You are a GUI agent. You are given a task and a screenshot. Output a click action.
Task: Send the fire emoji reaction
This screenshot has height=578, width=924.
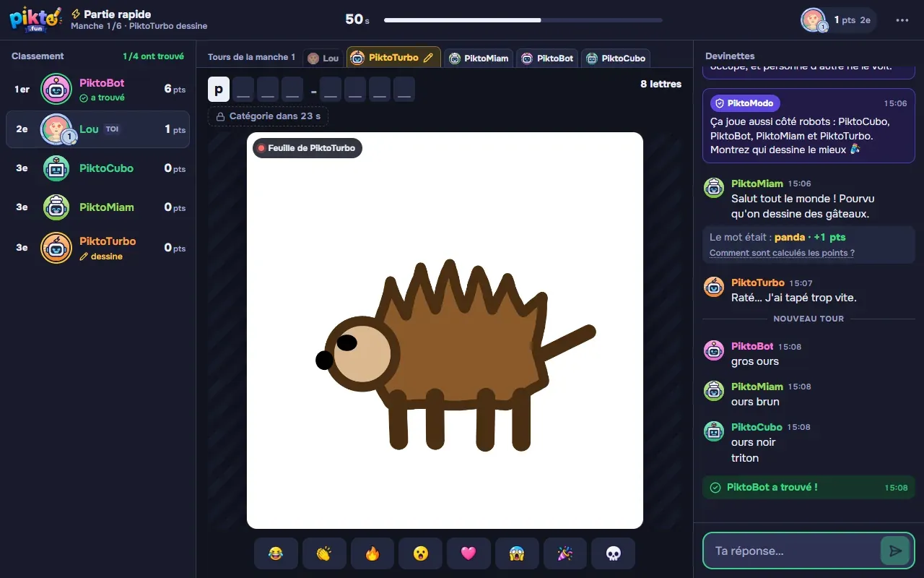372,553
